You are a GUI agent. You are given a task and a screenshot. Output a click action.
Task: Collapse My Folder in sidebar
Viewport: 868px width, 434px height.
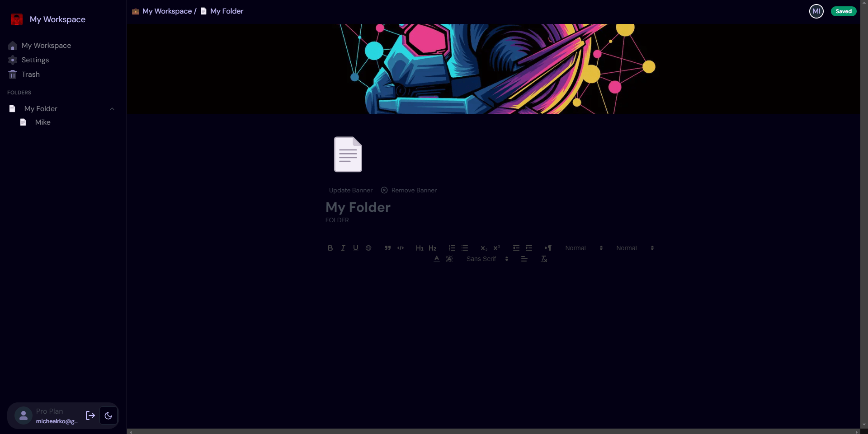coord(112,109)
